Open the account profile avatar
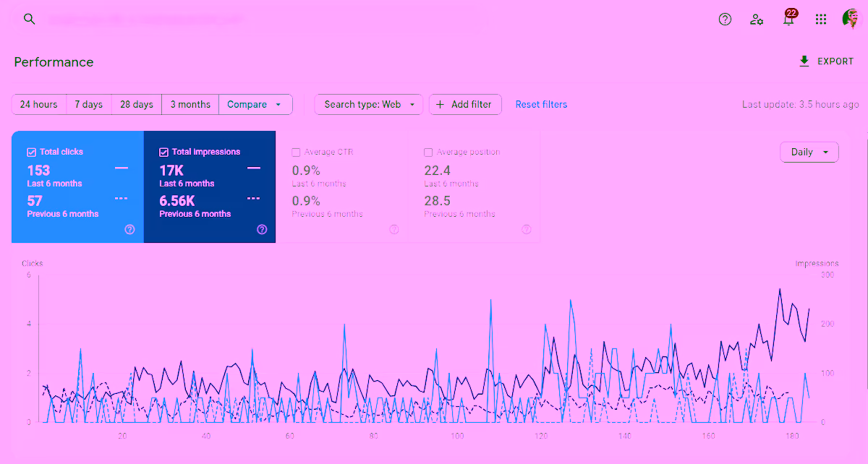Viewport: 868px width, 464px height. click(x=851, y=20)
